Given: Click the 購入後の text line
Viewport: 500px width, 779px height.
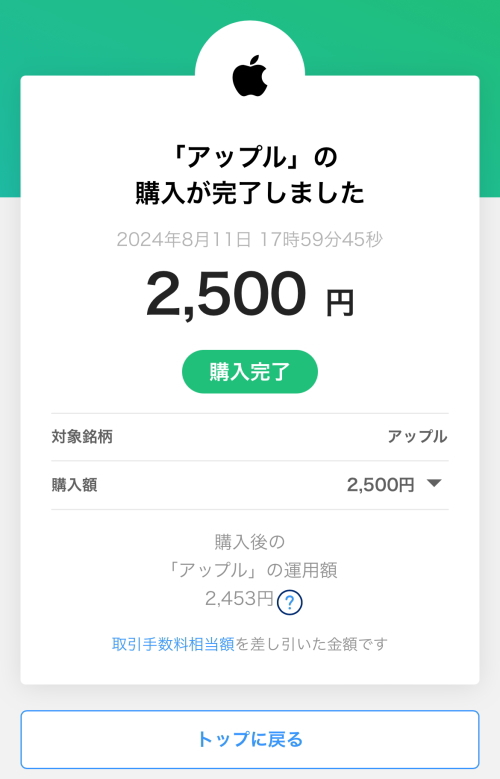Looking at the screenshot, I should click(250, 542).
